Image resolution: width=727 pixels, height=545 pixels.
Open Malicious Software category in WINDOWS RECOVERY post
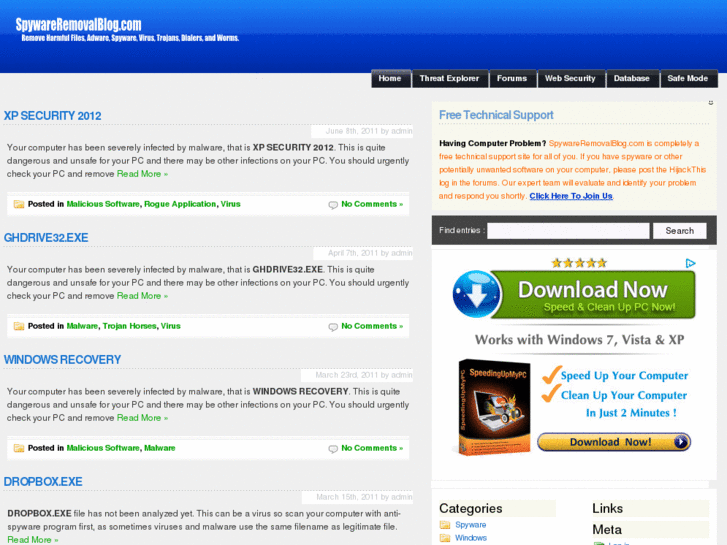103,448
